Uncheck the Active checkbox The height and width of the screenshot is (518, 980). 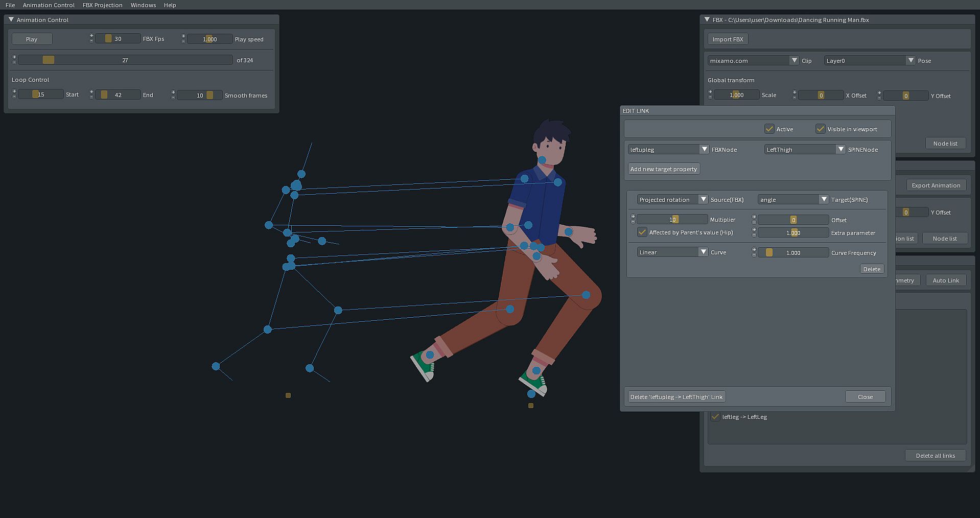click(769, 129)
